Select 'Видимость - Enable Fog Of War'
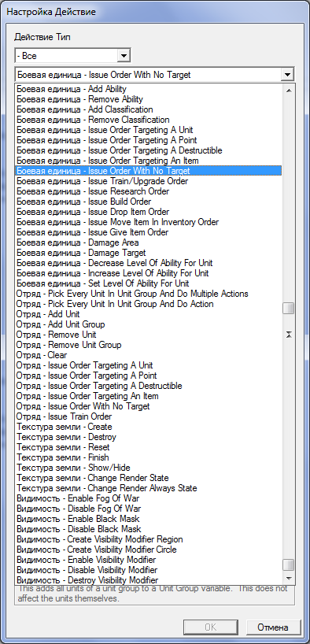This screenshot has width=310, height=644. click(x=148, y=498)
